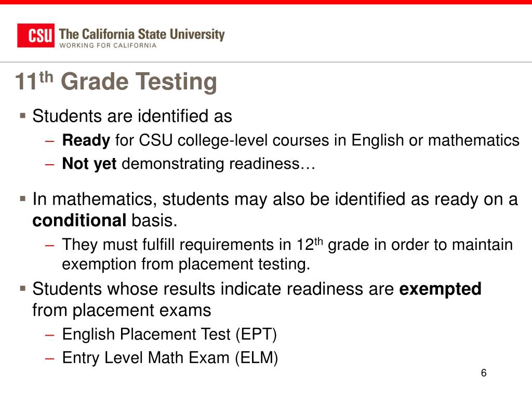
Task: Click the square bullet before In mathematics
Action: 23,198
